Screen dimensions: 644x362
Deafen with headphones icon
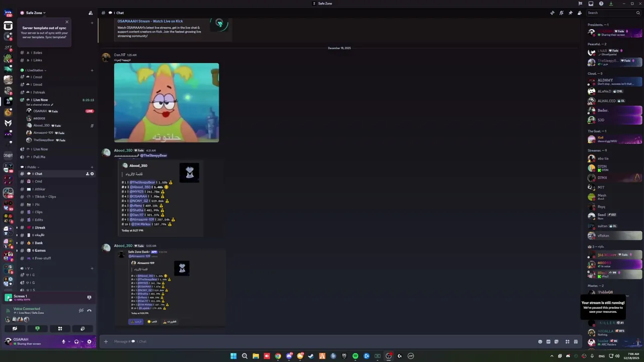pos(76,342)
